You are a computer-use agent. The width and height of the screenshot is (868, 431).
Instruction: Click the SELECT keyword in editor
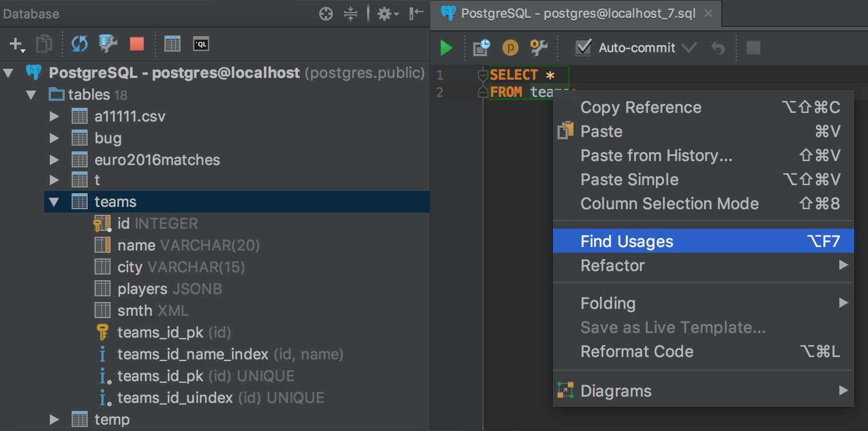[x=514, y=75]
